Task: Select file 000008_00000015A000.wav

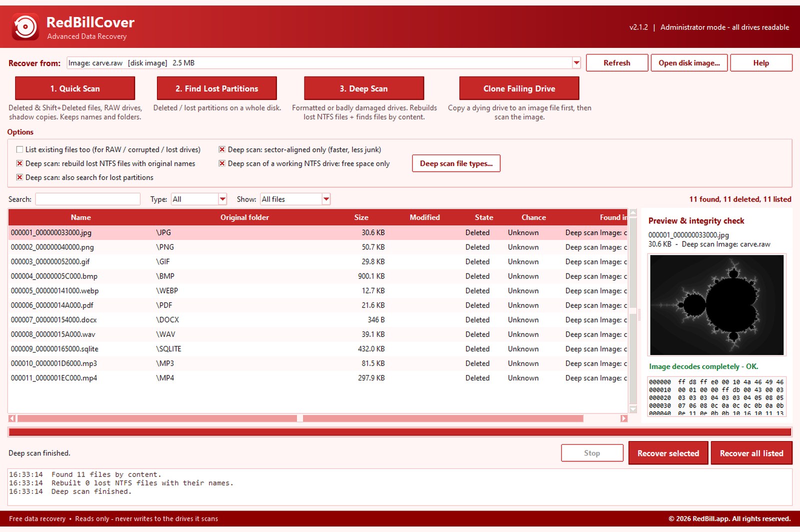Action: [x=318, y=334]
